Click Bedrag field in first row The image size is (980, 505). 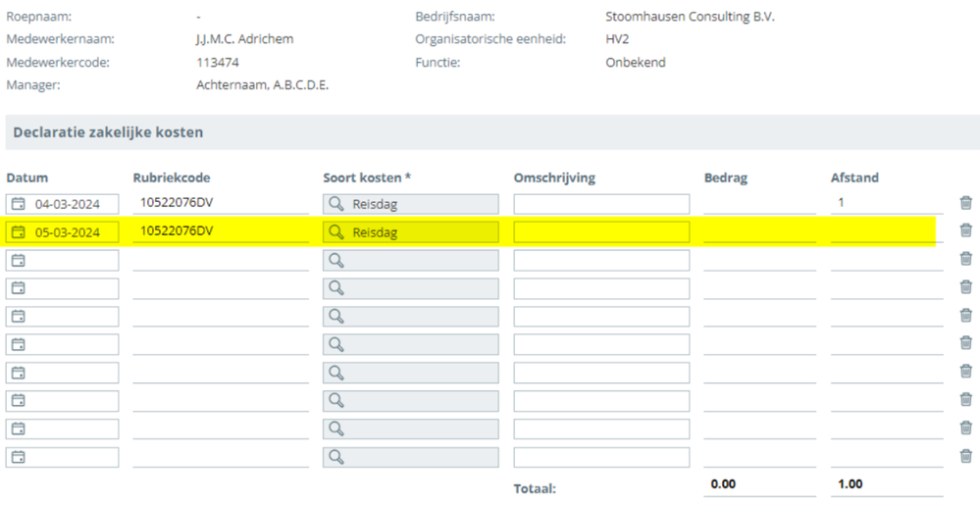759,204
